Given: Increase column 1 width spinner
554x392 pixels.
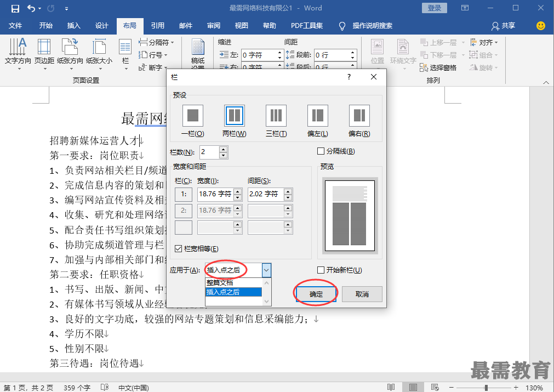Looking at the screenshot, I should [x=238, y=191].
